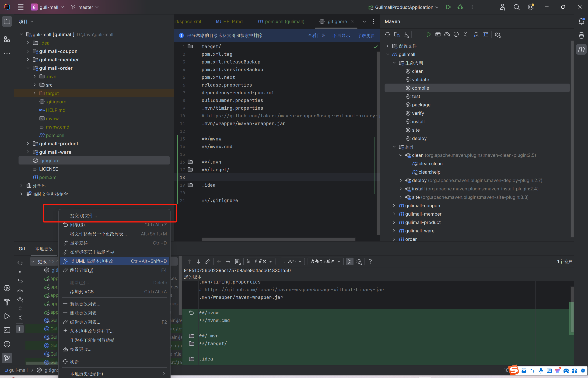Open Maven dependency analyzer icon
588x378 pixels.
point(476,35)
